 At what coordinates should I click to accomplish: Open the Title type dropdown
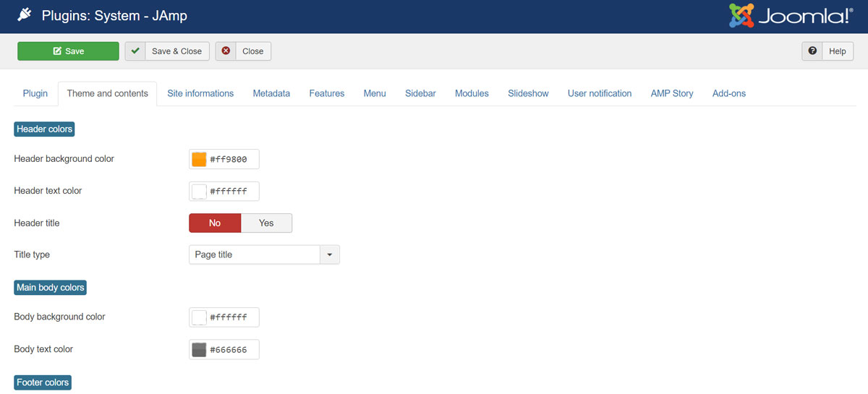pos(264,254)
